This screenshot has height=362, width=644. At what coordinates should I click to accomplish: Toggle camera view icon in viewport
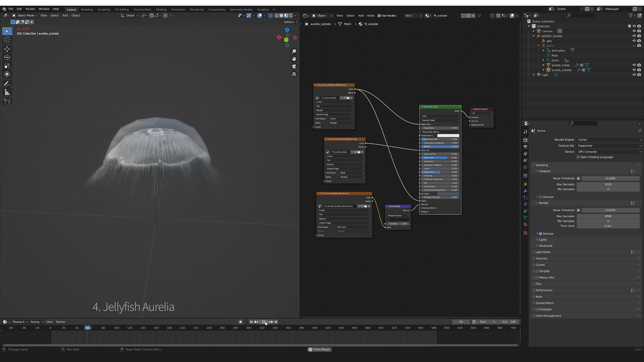tap(294, 66)
